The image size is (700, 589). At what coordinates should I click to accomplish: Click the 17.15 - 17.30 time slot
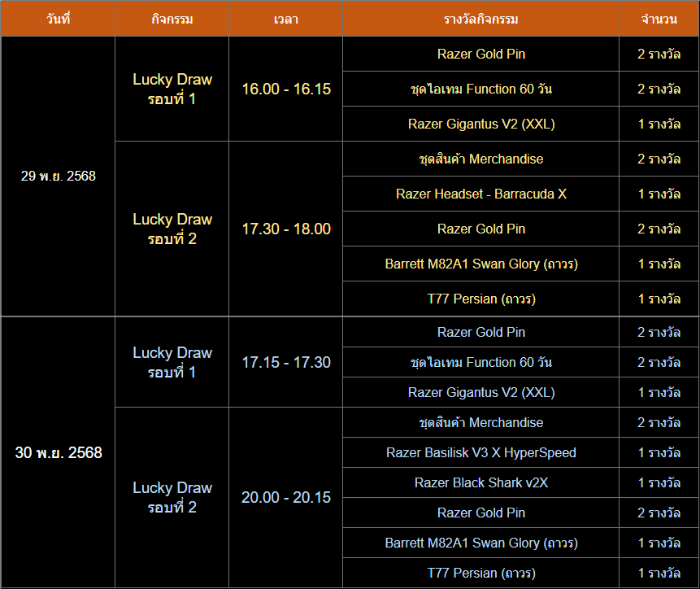[286, 362]
